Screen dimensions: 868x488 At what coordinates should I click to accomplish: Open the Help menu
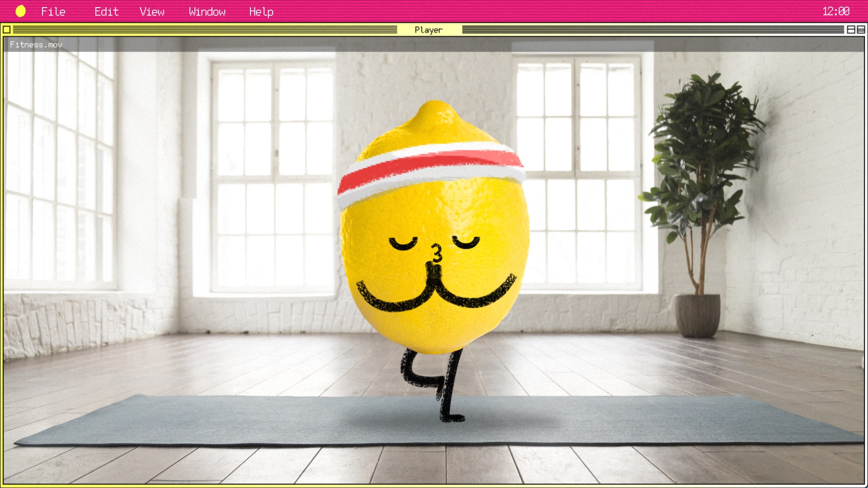point(261,12)
